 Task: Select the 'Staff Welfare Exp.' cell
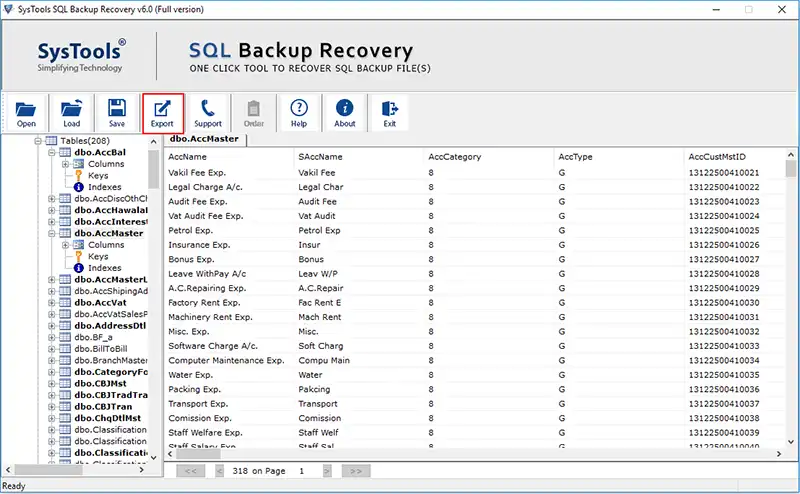(229, 433)
